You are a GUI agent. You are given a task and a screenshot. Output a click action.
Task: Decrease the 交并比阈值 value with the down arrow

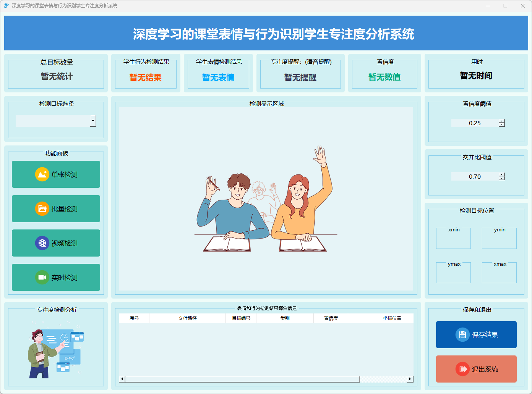(x=502, y=178)
